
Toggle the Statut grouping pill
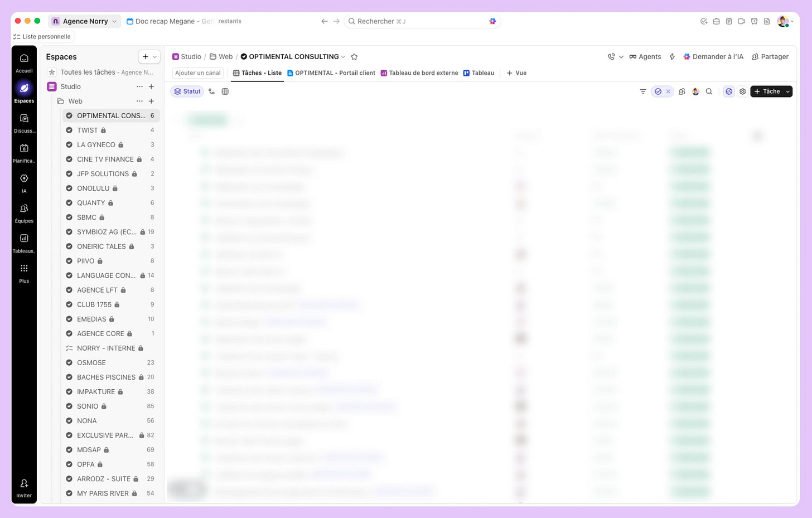click(187, 91)
